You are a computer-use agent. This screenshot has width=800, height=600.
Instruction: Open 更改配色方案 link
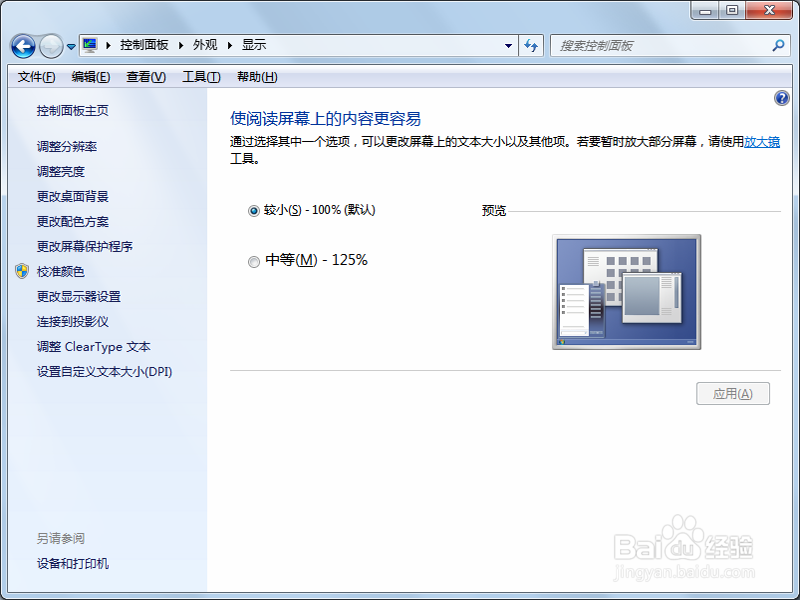coord(72,222)
